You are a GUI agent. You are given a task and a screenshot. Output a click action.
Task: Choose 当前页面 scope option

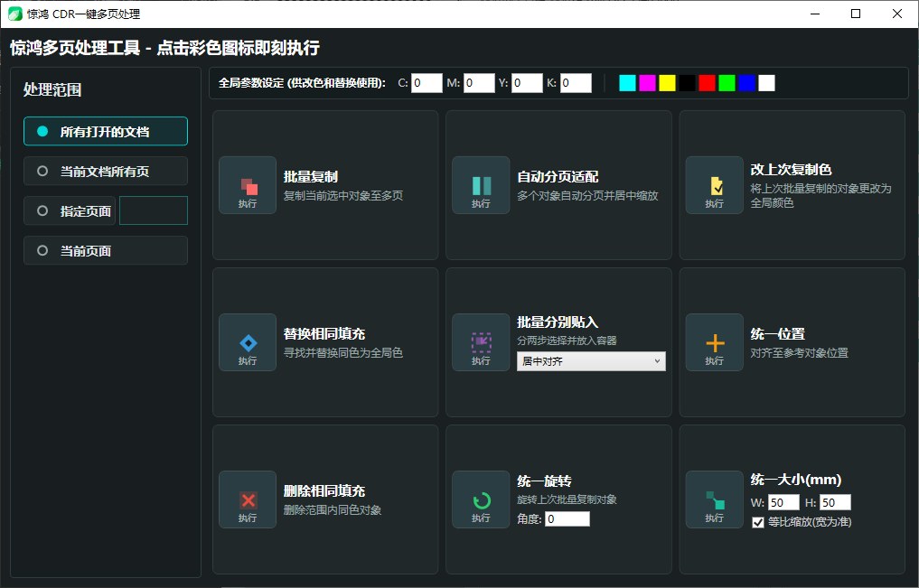pos(106,251)
